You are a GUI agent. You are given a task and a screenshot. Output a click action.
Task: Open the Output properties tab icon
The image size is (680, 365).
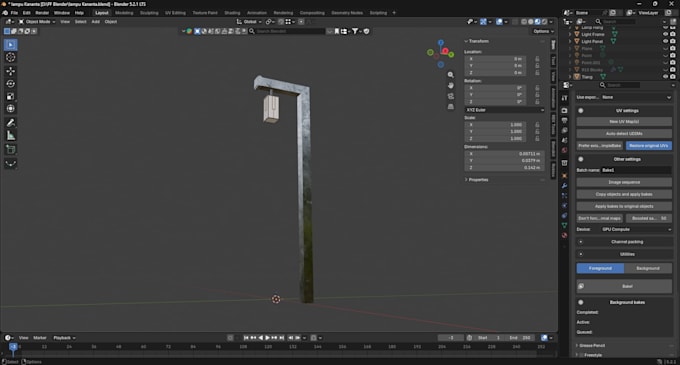pos(564,121)
